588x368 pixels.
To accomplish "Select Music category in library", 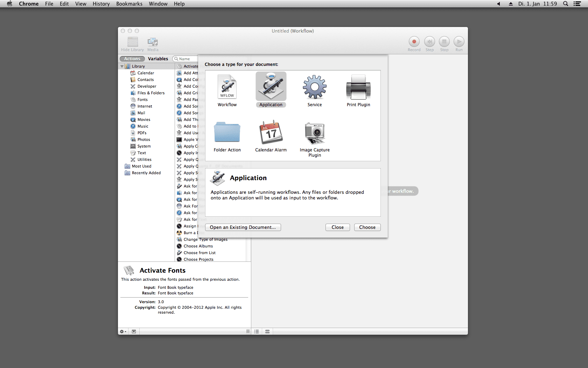I will click(x=146, y=126).
